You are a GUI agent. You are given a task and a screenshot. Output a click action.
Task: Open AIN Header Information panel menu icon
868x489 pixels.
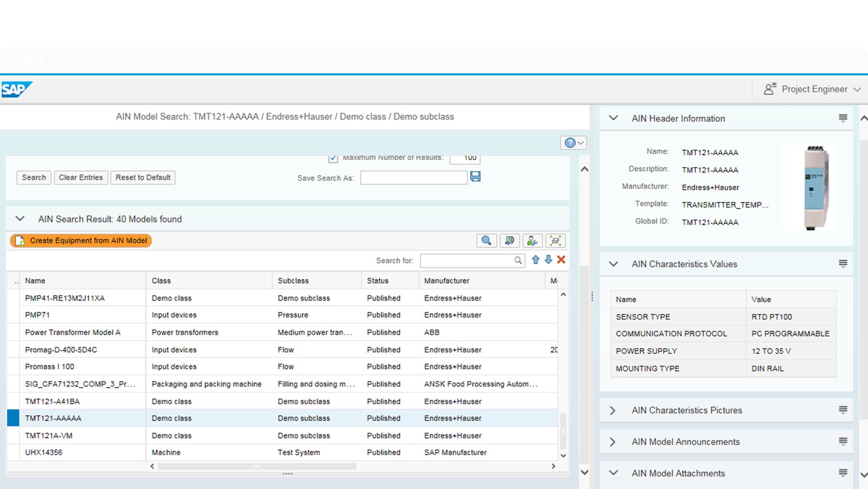coord(843,118)
